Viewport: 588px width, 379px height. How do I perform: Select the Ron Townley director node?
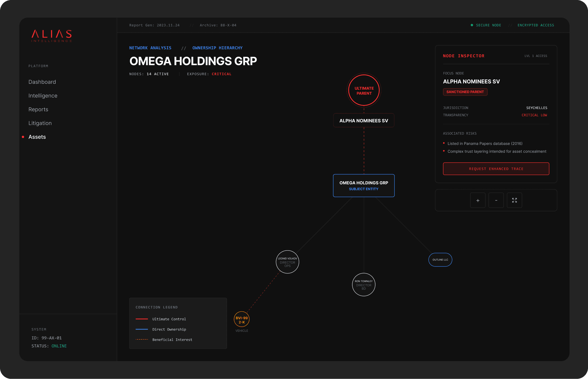[363, 285]
